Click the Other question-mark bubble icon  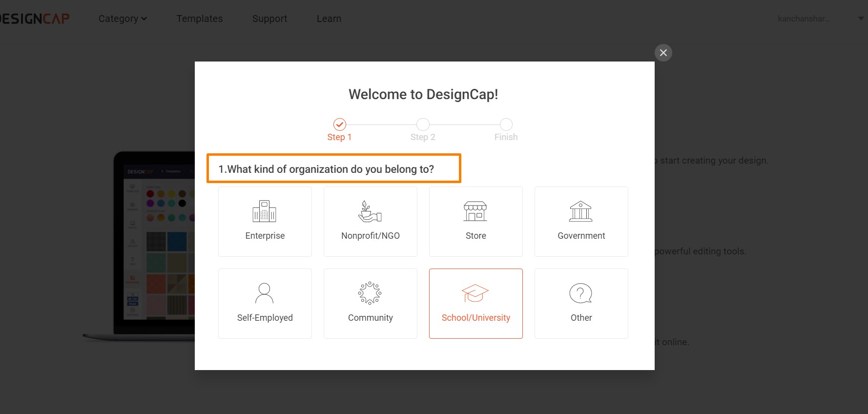[581, 293]
